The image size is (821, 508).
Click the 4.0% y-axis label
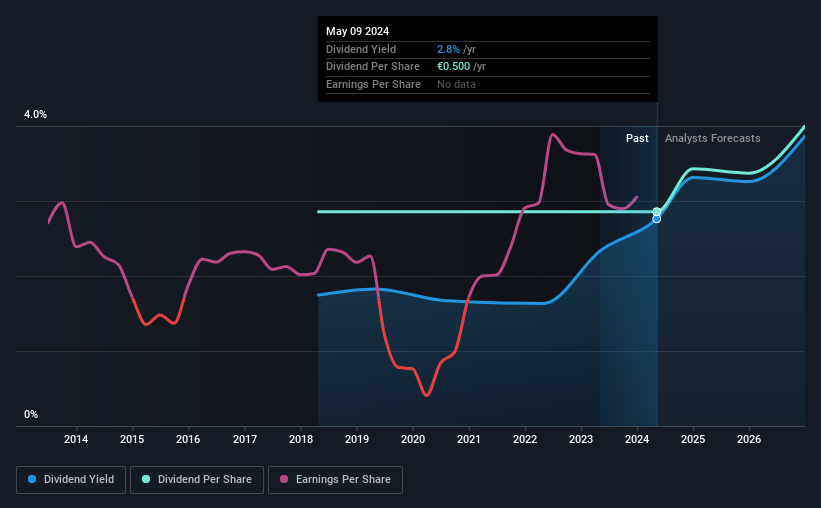[x=35, y=114]
